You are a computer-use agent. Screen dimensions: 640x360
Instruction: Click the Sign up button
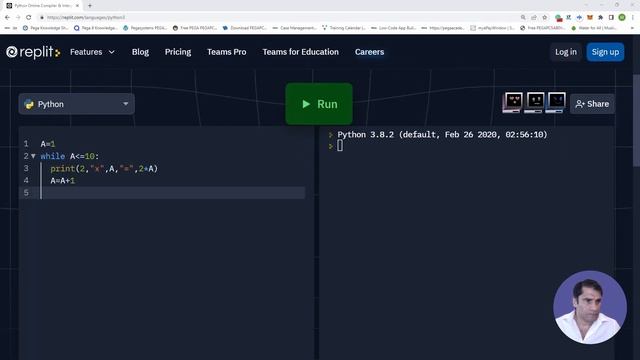pyautogui.click(x=605, y=52)
